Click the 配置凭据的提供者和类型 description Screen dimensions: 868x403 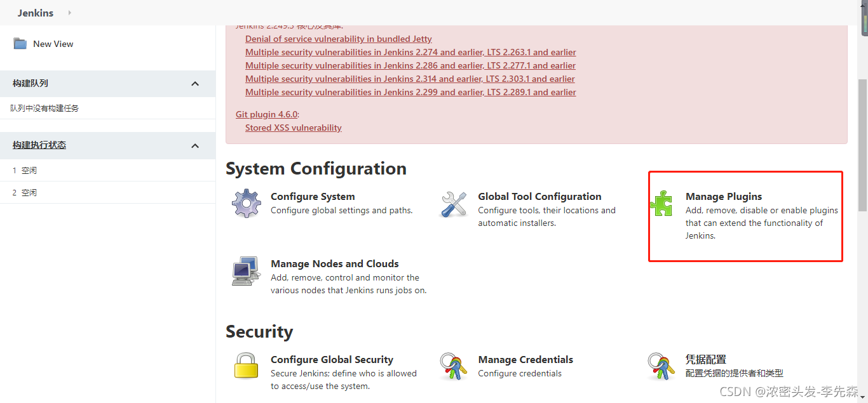pos(735,374)
